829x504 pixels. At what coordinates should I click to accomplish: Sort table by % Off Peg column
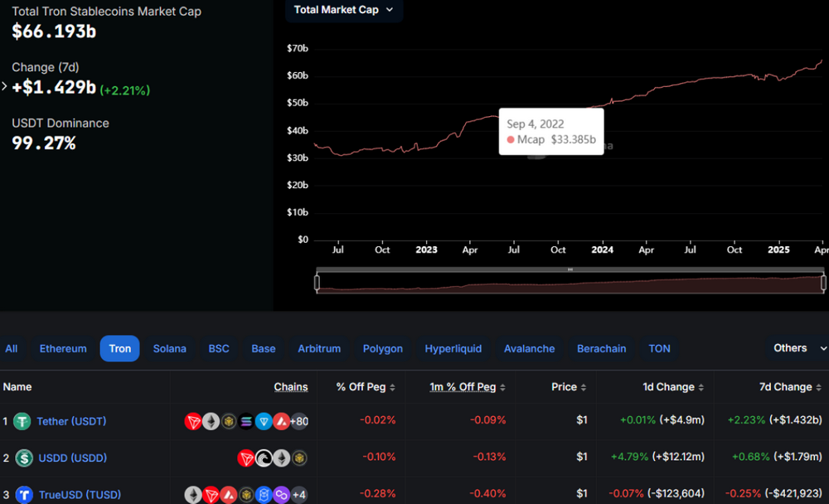coord(366,387)
